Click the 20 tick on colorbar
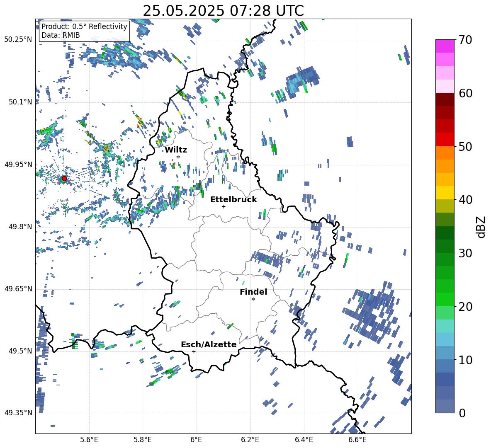This screenshot has width=491, height=448. pyautogui.click(x=465, y=306)
